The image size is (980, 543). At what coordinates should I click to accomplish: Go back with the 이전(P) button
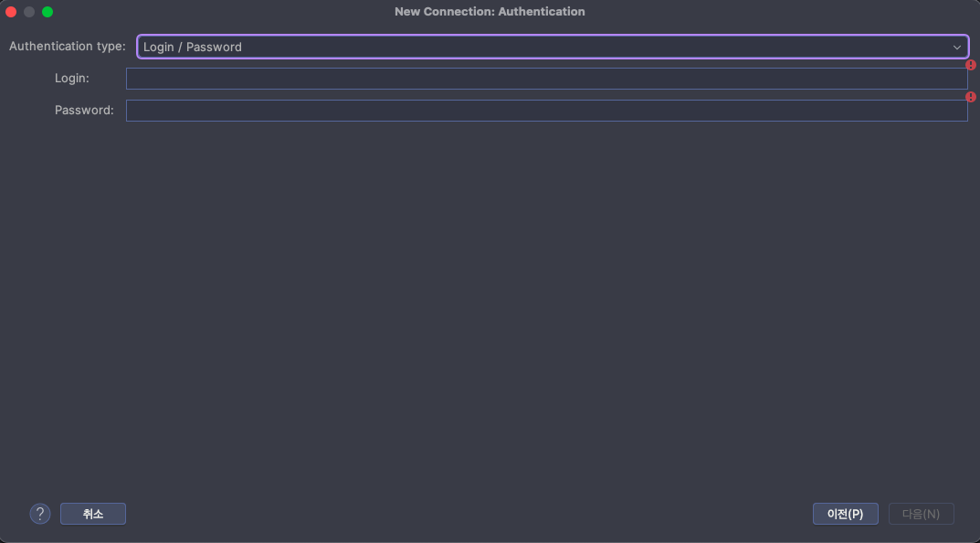(846, 515)
